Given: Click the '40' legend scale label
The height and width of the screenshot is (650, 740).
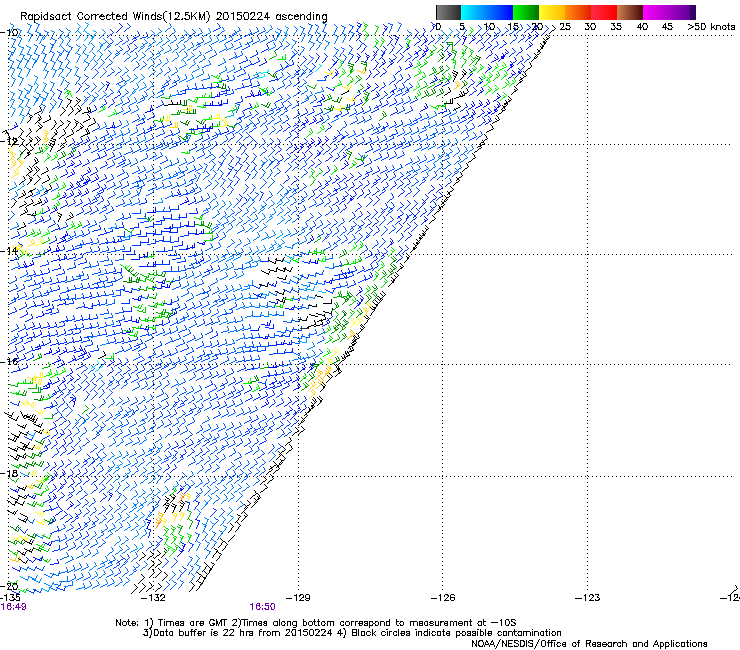Looking at the screenshot, I should 642,26.
